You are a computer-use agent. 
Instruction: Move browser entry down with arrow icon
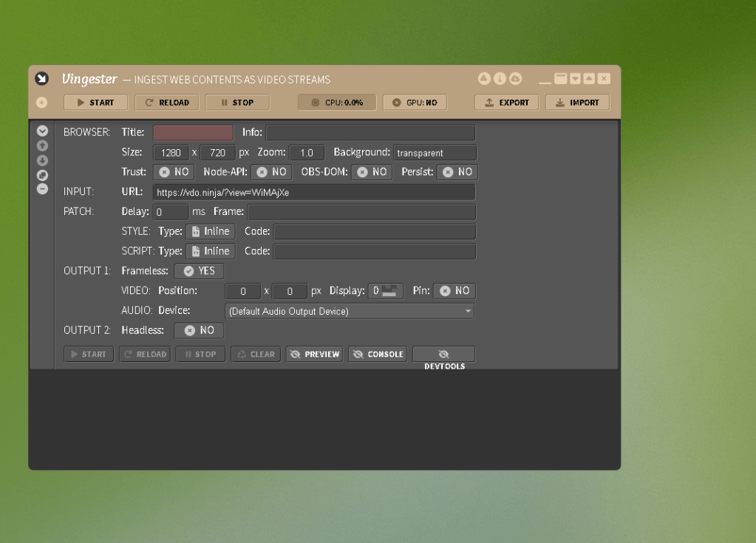pyautogui.click(x=42, y=160)
